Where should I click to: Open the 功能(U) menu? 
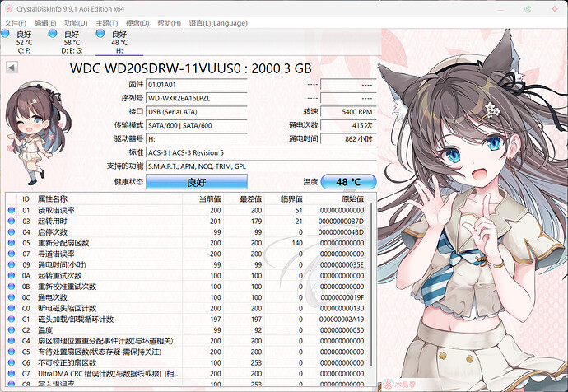[76, 23]
